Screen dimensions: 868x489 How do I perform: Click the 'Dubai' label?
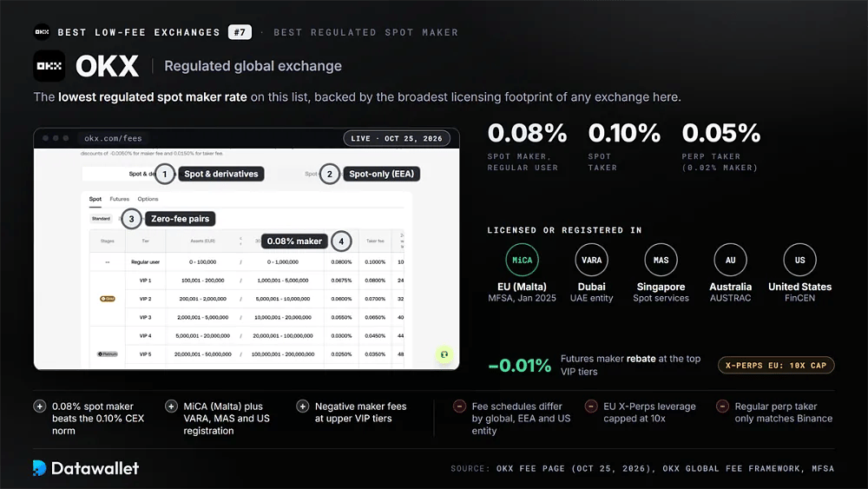pyautogui.click(x=591, y=287)
